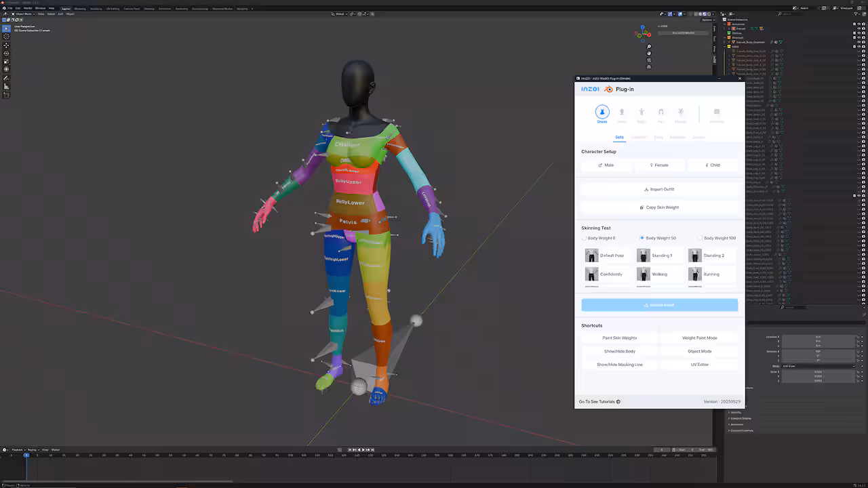Expand the Female armature object row

(728, 28)
